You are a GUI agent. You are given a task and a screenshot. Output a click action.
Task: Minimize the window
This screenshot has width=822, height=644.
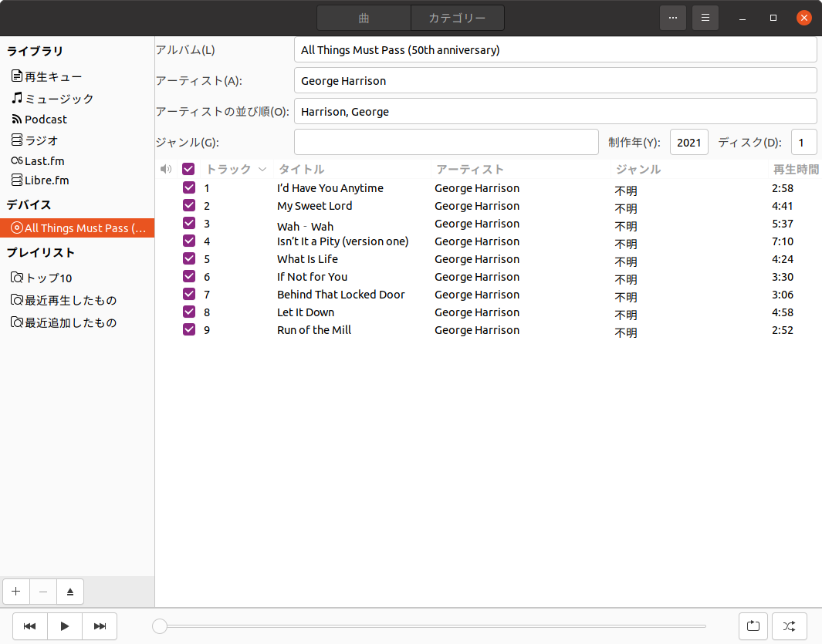point(743,19)
